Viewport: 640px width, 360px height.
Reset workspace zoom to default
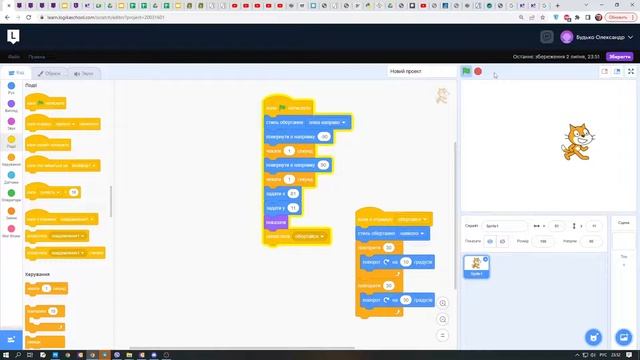point(442,336)
